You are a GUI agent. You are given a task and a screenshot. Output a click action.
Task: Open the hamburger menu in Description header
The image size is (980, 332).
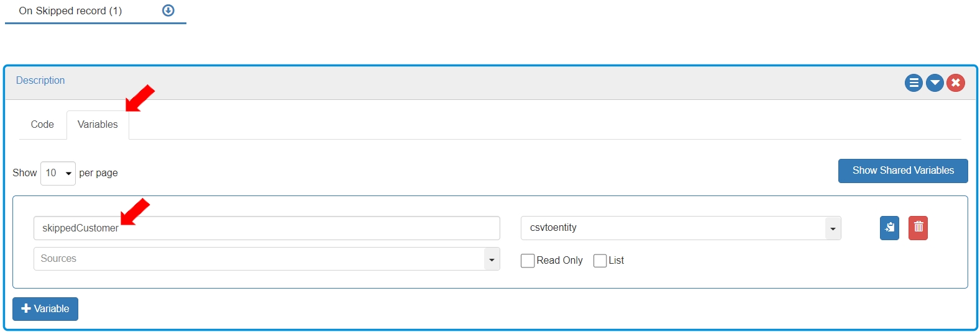tap(914, 83)
